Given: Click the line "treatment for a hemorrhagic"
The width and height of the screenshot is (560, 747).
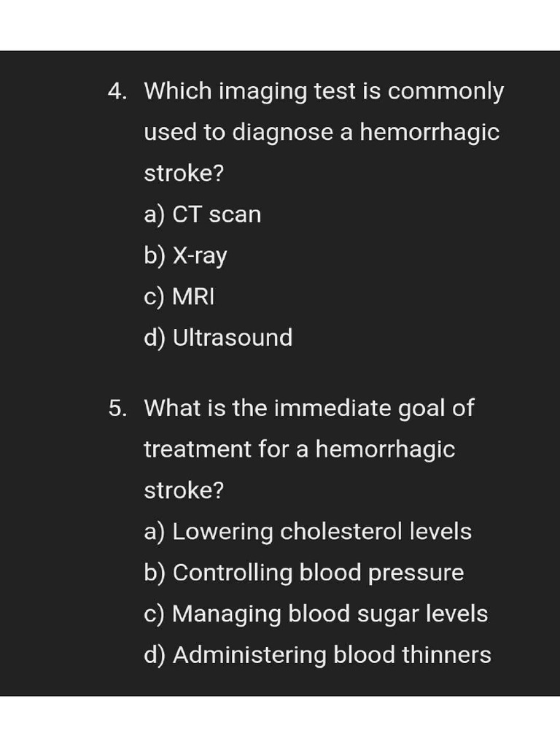Looking at the screenshot, I should pyautogui.click(x=299, y=449).
